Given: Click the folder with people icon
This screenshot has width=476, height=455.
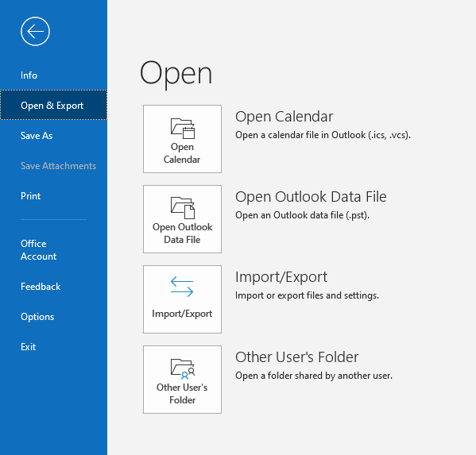Looking at the screenshot, I should pyautogui.click(x=183, y=369).
